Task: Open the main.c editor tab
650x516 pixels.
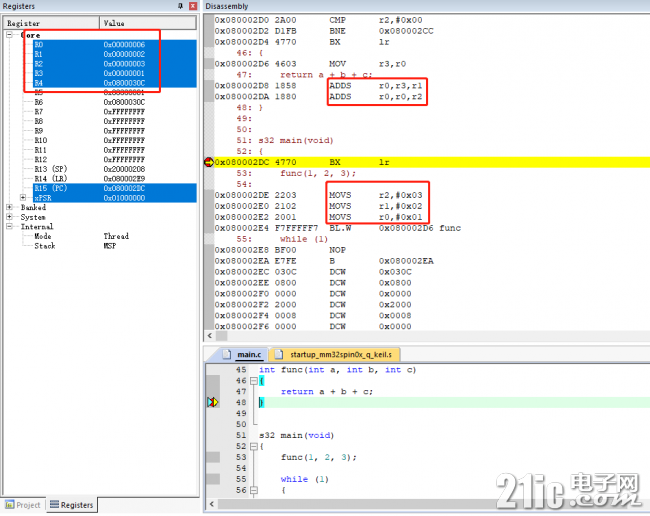Action: [243, 354]
